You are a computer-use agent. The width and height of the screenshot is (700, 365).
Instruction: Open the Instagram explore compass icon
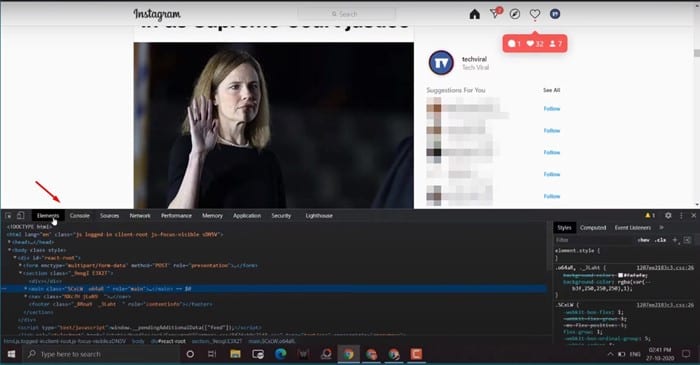coord(515,14)
